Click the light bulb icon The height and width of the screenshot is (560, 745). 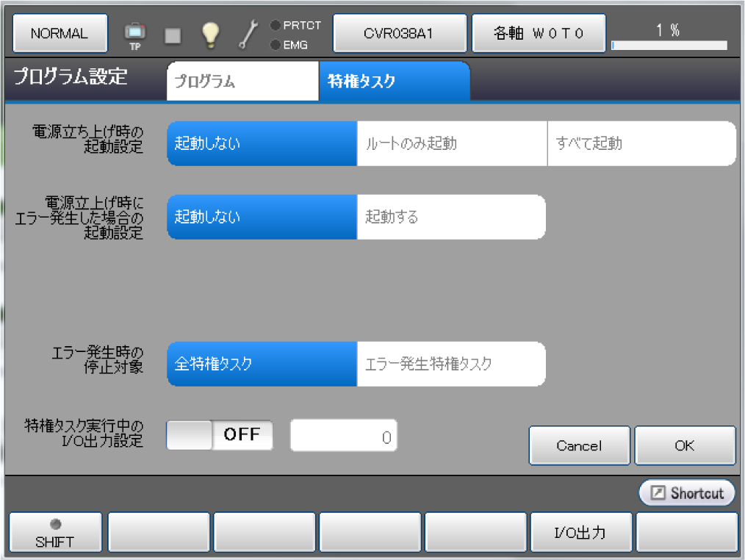[211, 34]
